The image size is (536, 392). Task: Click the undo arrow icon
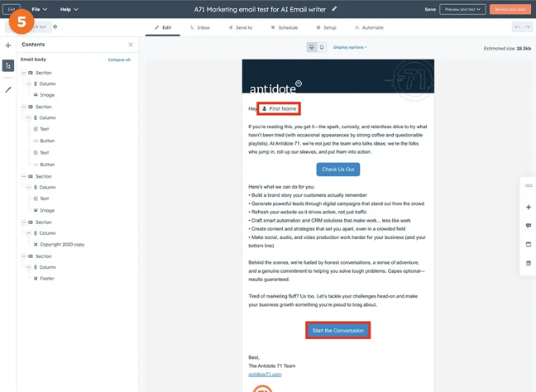(517, 27)
